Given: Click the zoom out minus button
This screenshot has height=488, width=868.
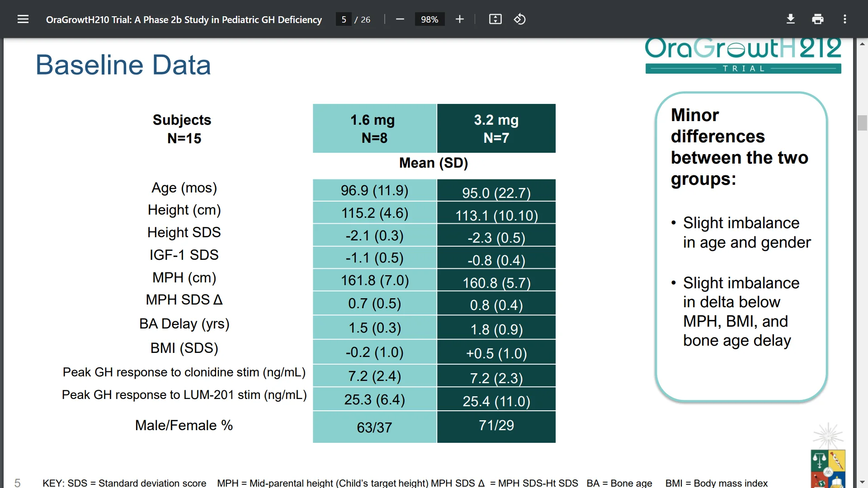Looking at the screenshot, I should (x=400, y=19).
